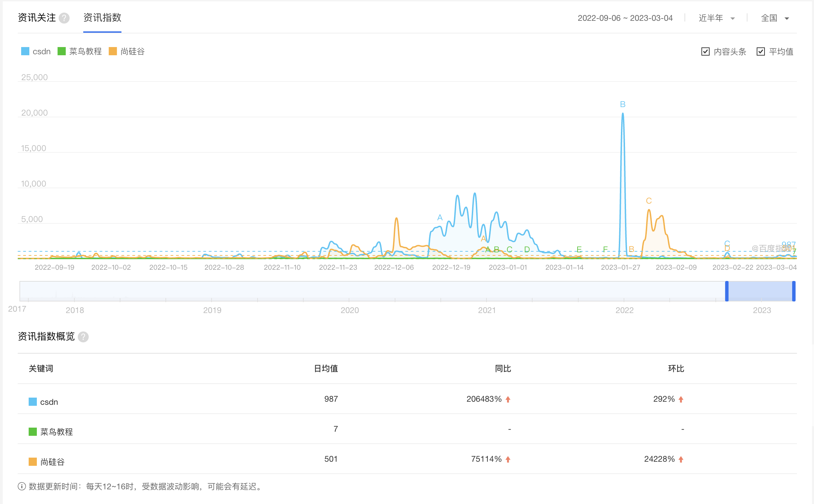
Task: Click info icon before 数据更新时间
Action: pos(22,486)
